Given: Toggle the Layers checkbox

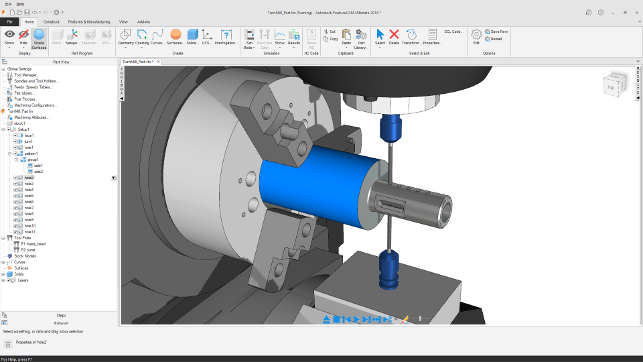Looking at the screenshot, I should coord(9,280).
